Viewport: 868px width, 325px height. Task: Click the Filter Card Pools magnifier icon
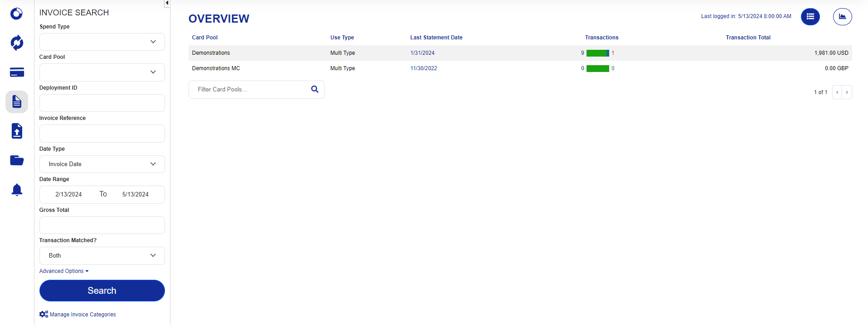tap(315, 89)
